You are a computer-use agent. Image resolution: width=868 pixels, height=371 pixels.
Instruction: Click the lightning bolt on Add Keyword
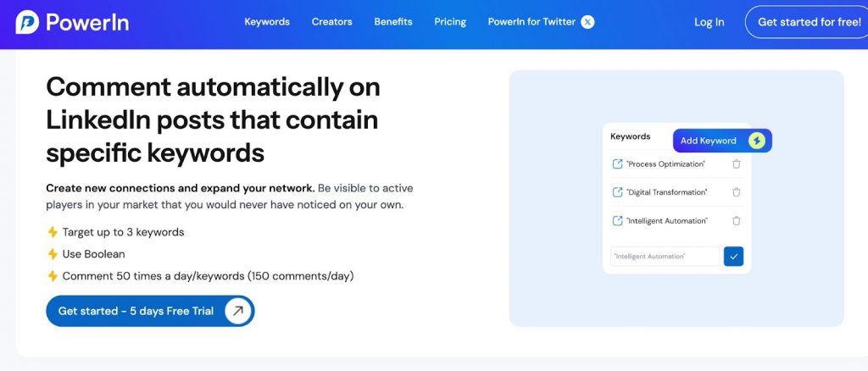756,141
